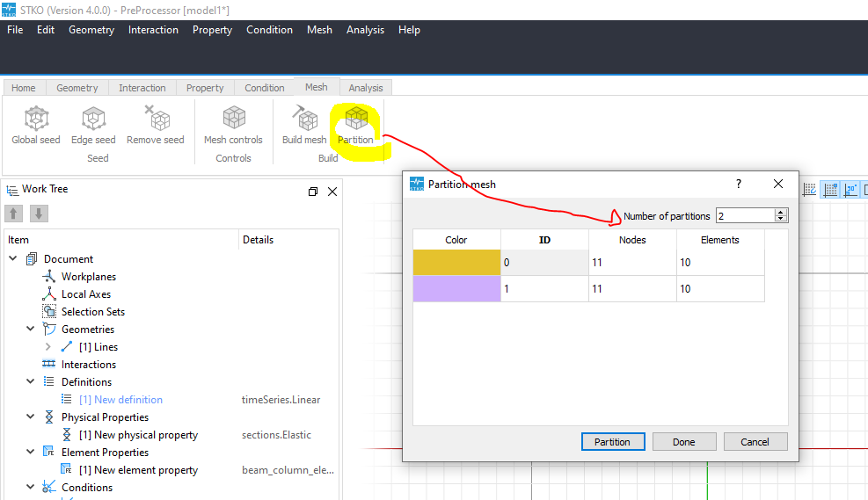Viewport: 868px width, 500px height.
Task: Select the Edge seed tool
Action: point(93,119)
